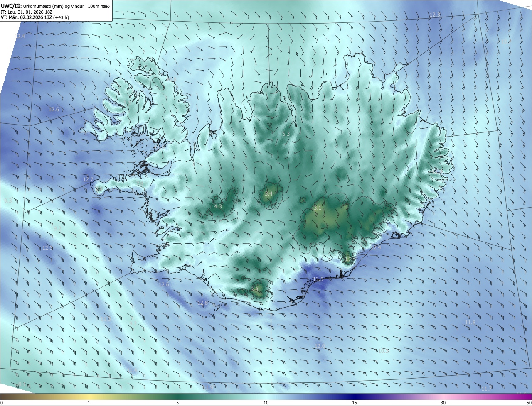Click the 12.7 value west of Snæfellsnes
The height and width of the screenshot is (406, 532).
pos(88,180)
